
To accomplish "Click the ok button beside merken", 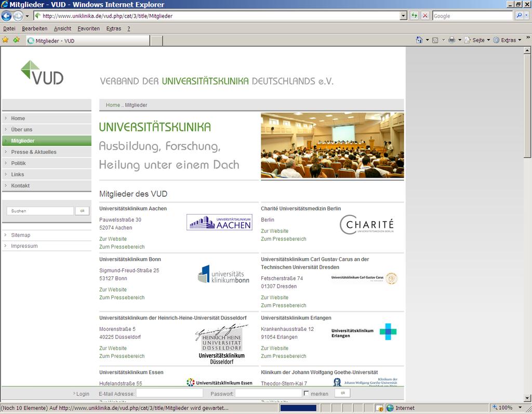I will click(x=343, y=393).
